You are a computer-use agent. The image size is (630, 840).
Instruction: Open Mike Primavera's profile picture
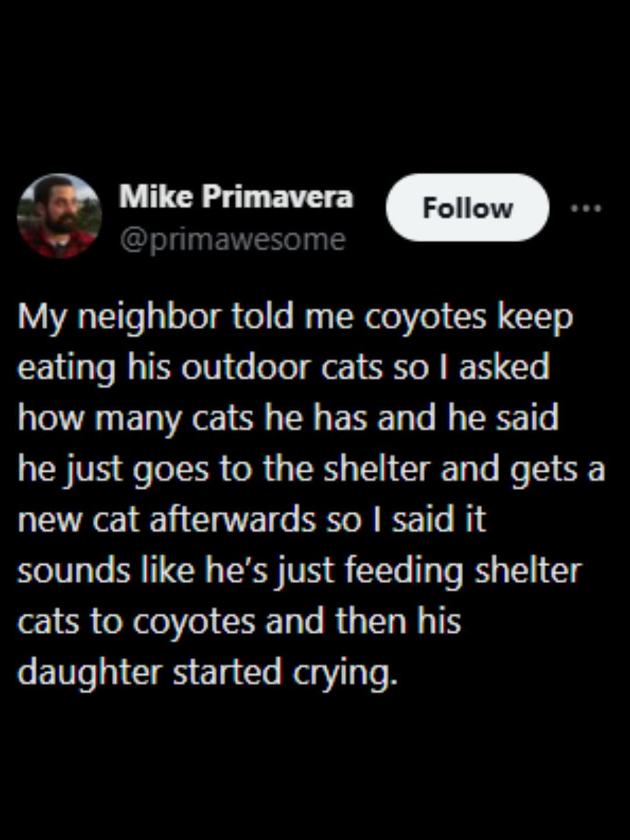click(59, 216)
